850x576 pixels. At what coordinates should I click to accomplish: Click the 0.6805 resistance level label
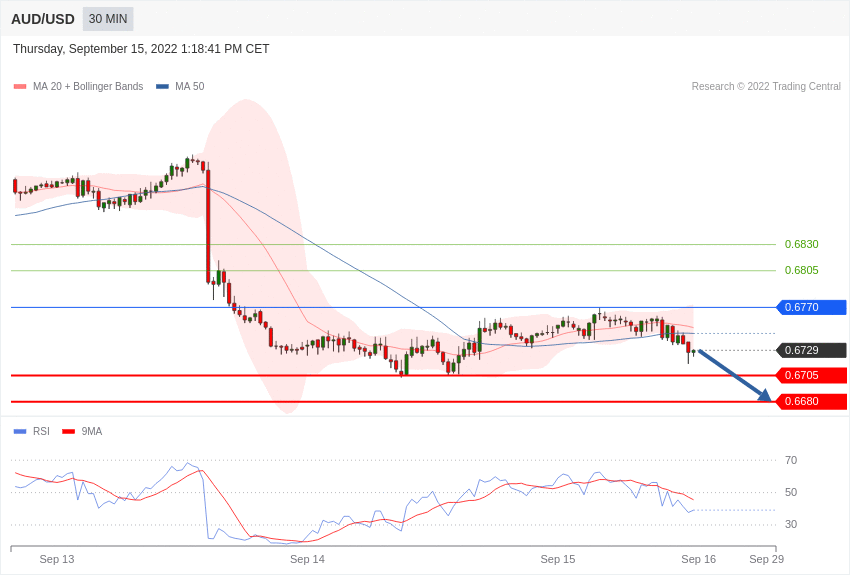(x=802, y=270)
